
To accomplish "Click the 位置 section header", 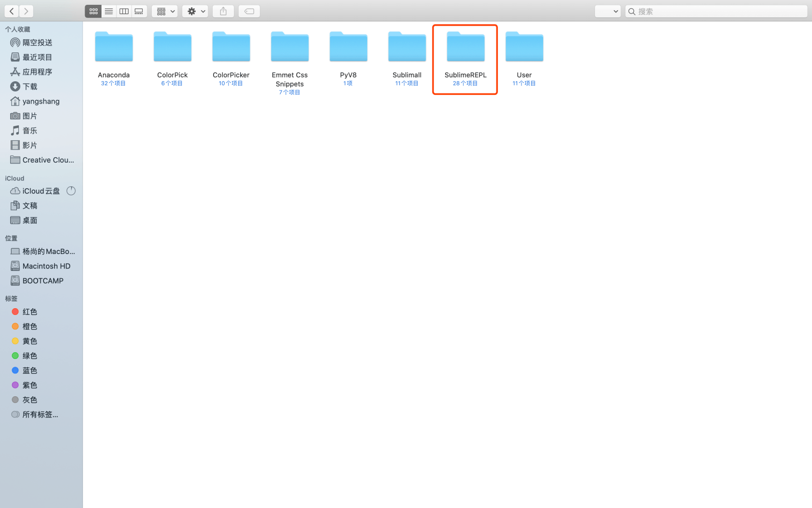I will click(11, 238).
